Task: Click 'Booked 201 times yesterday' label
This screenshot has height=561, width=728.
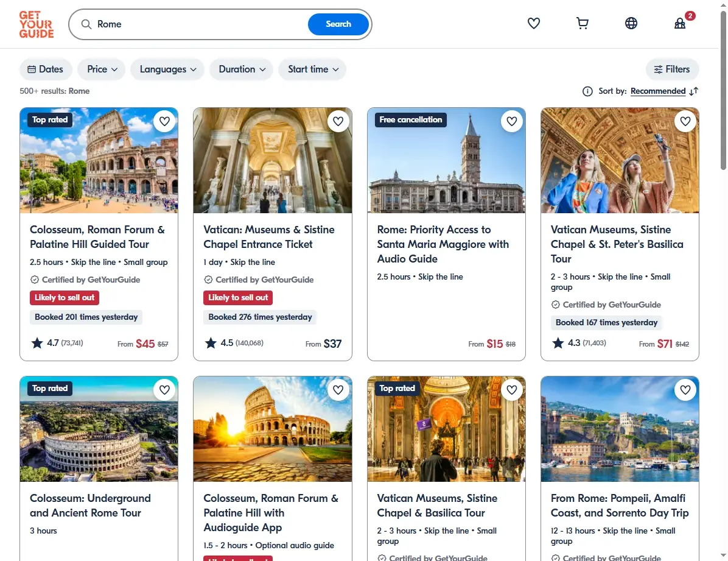Action: pyautogui.click(x=86, y=317)
